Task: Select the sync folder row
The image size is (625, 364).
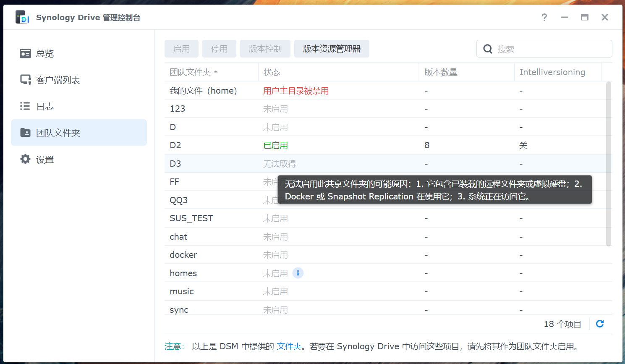Action: [388, 308]
